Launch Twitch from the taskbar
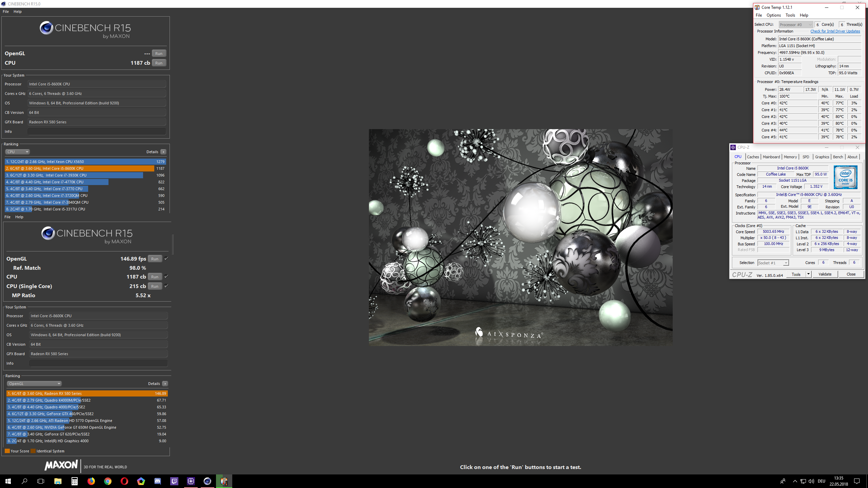 coord(174,481)
